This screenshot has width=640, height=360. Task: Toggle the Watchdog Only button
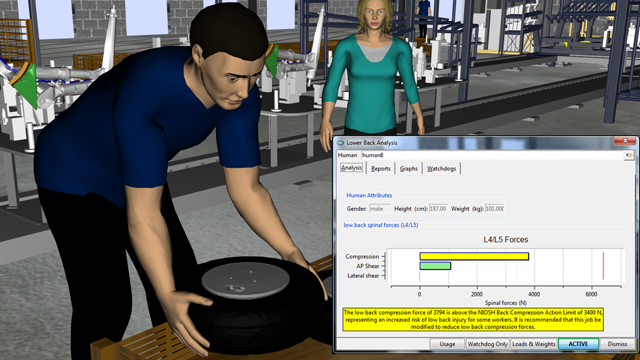(x=487, y=344)
